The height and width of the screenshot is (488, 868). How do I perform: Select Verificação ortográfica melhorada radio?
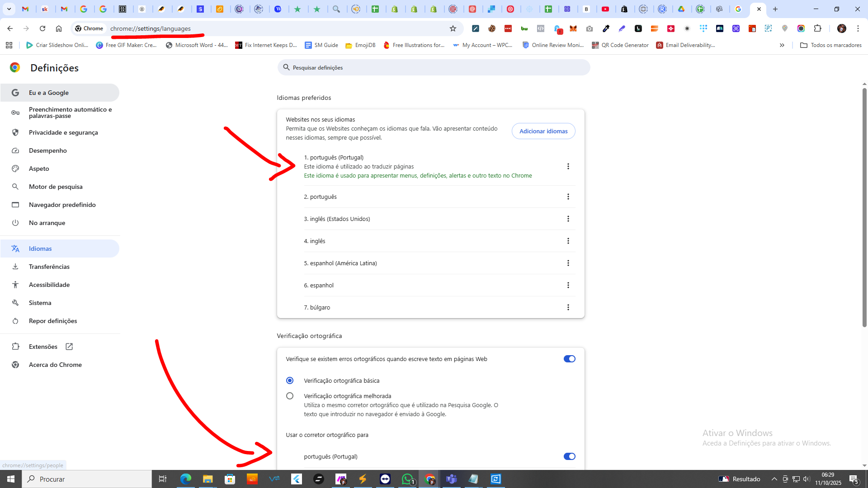tap(290, 396)
